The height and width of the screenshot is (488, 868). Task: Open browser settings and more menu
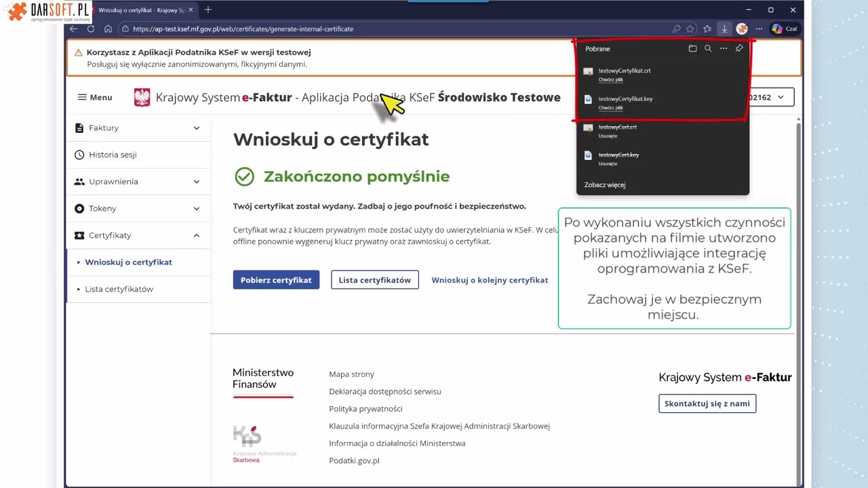point(759,29)
